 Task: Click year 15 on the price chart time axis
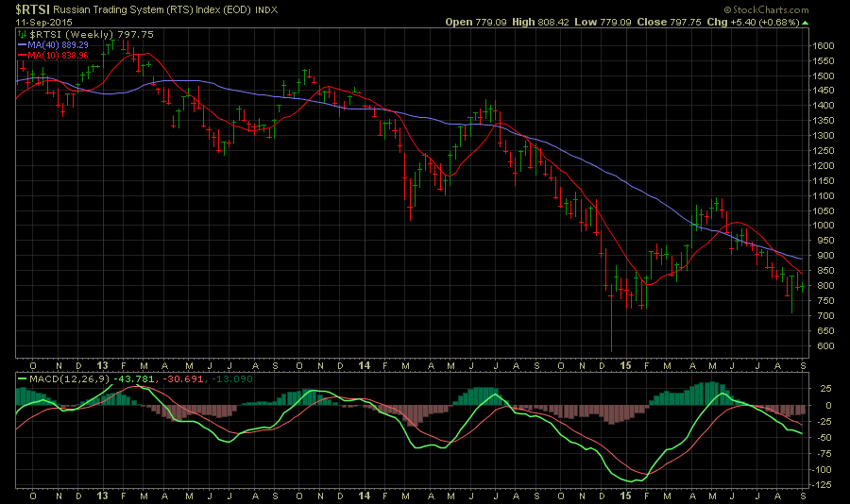coord(625,366)
